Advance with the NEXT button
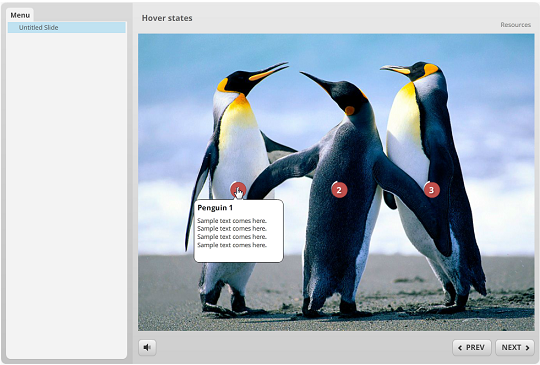 pos(515,347)
